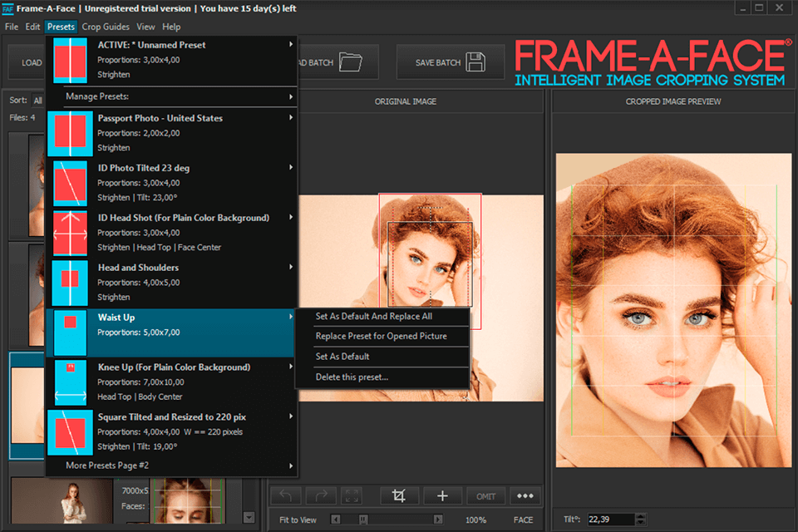Open More Presets Page #2

pyautogui.click(x=171, y=465)
